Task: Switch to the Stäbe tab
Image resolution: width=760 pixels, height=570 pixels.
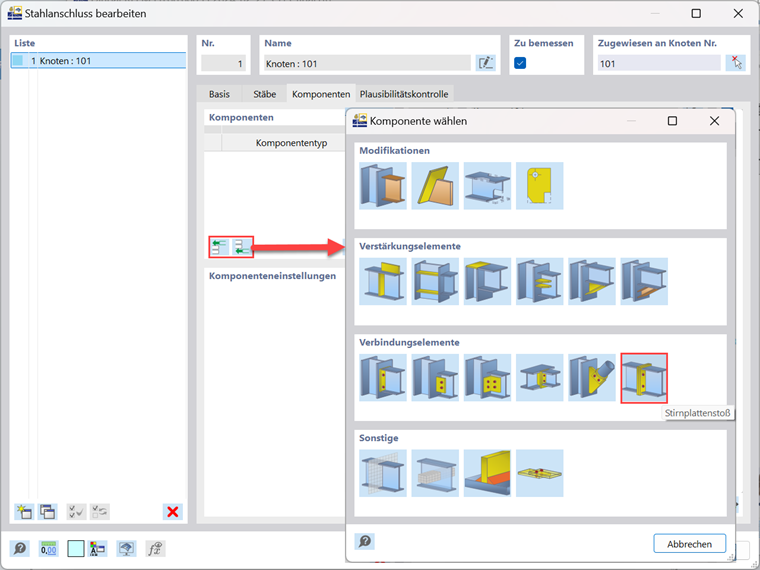Action: pyautogui.click(x=265, y=94)
